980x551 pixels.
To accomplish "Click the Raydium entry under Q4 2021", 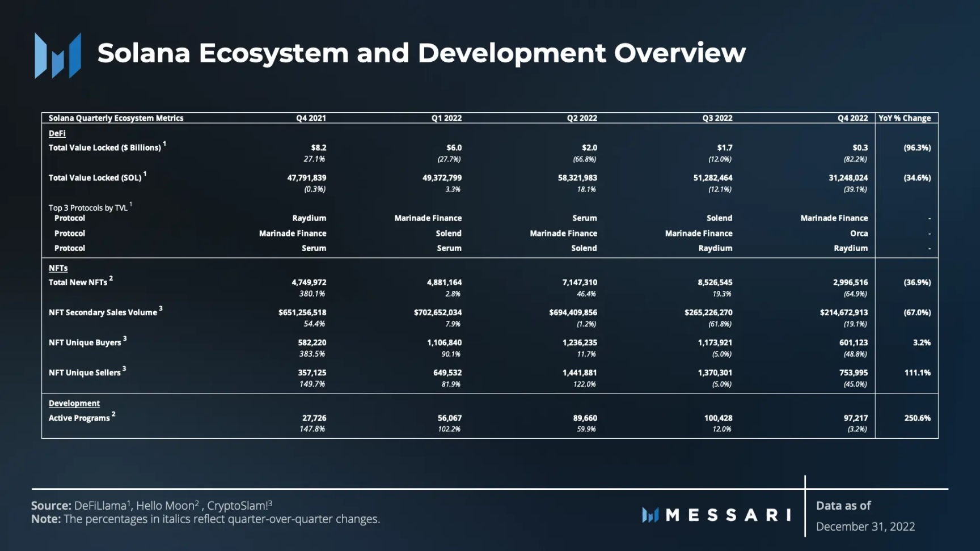I will coord(309,218).
